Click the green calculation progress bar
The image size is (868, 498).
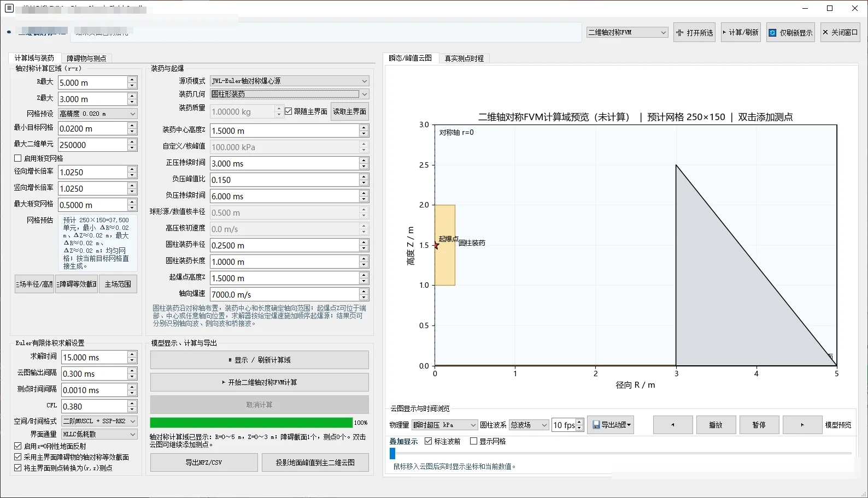tap(251, 423)
